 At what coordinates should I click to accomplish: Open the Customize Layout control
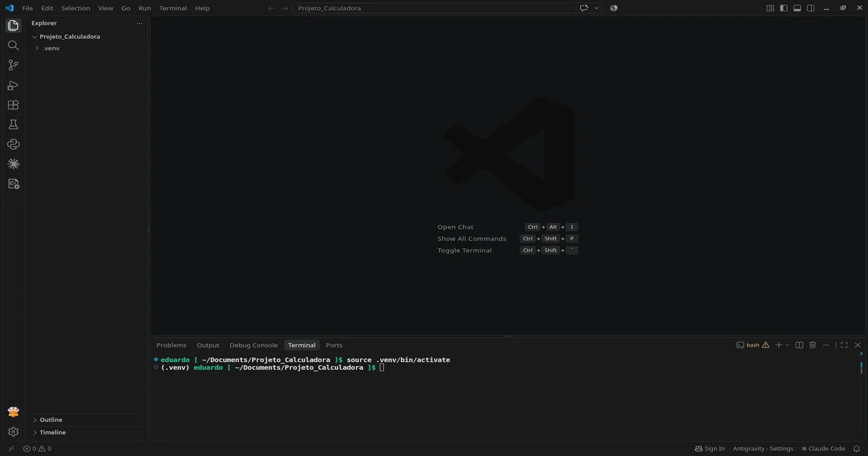pos(770,8)
